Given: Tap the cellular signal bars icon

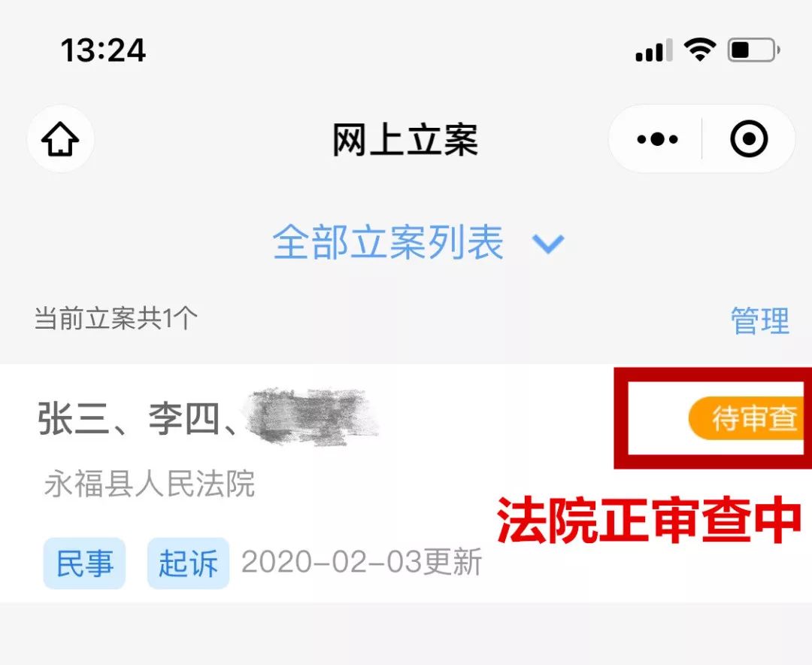Looking at the screenshot, I should click(654, 50).
